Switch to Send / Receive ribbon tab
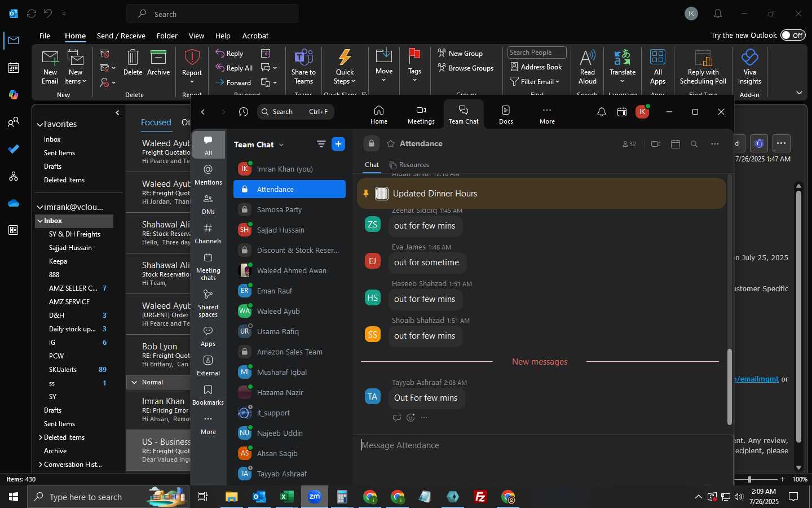 121,36
